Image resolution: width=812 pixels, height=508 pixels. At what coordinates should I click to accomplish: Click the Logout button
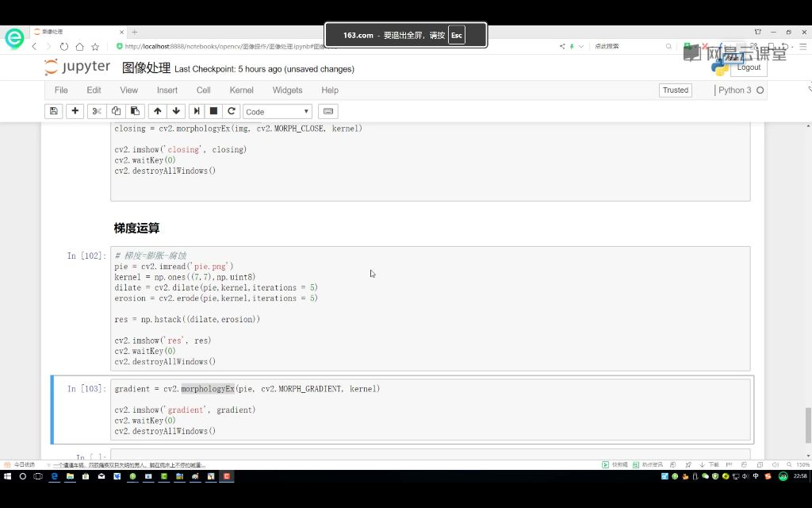point(749,67)
